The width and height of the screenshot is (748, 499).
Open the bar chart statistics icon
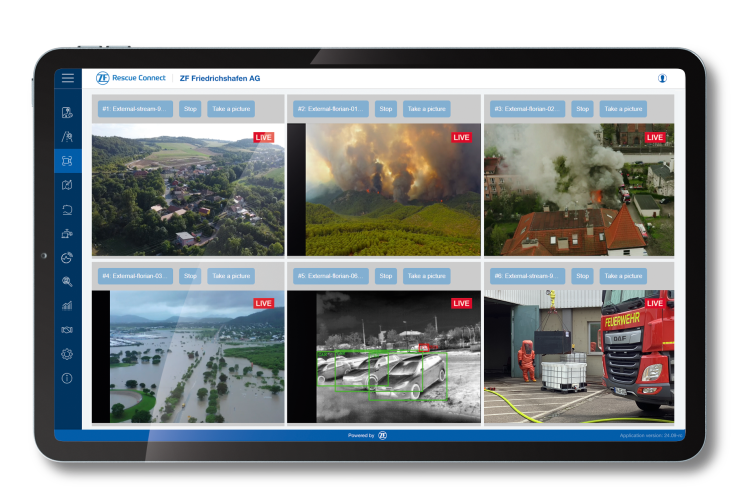point(68,306)
